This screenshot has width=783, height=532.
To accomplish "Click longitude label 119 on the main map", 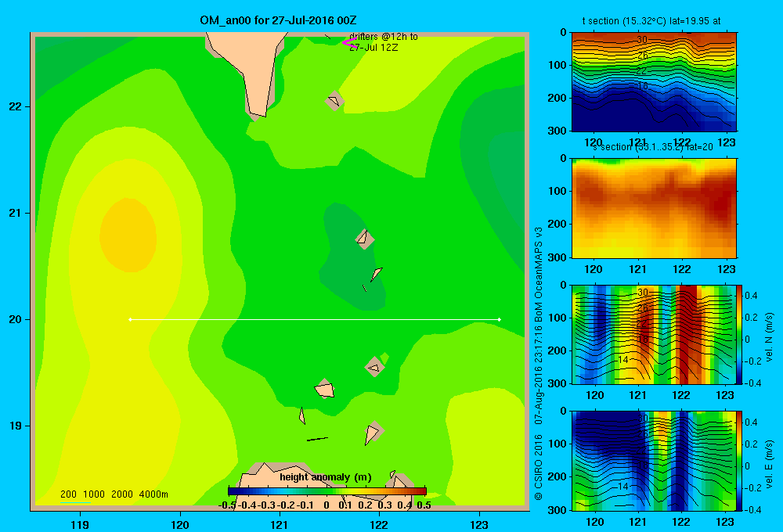I will (80, 524).
